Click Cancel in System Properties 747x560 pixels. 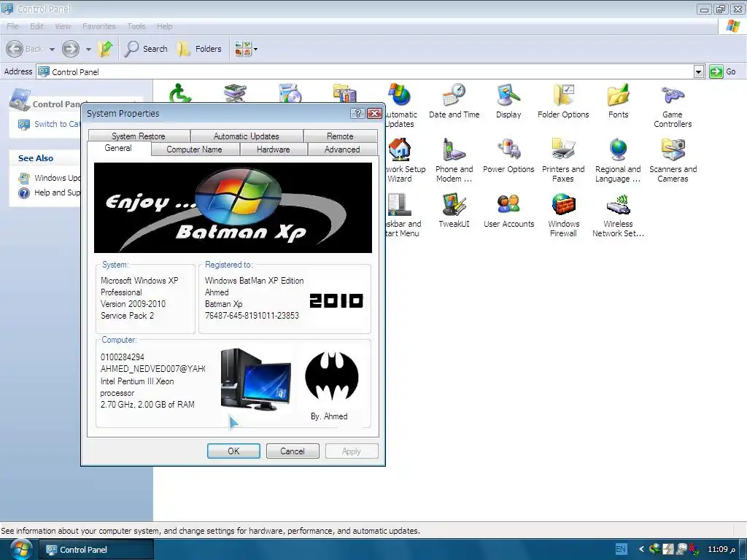point(293,451)
